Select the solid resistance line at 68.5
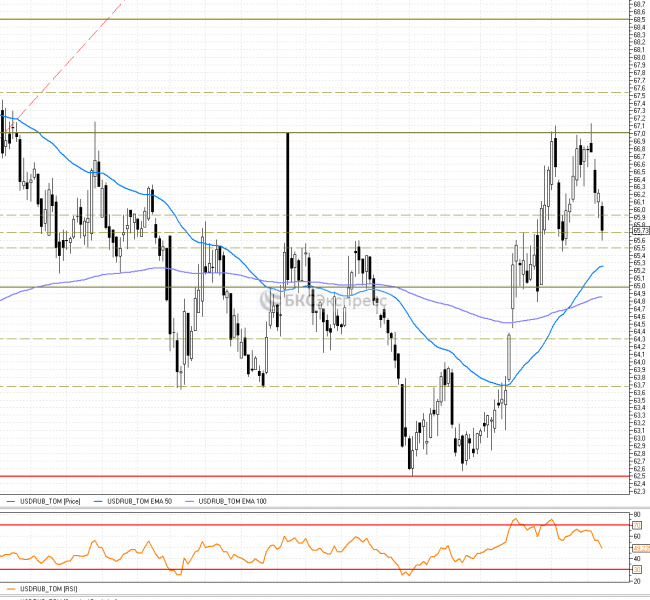The width and height of the screenshot is (650, 600). coord(300,19)
